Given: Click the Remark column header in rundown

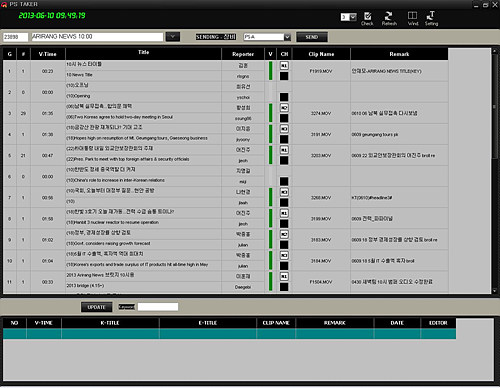Looking at the screenshot, I should (399, 54).
